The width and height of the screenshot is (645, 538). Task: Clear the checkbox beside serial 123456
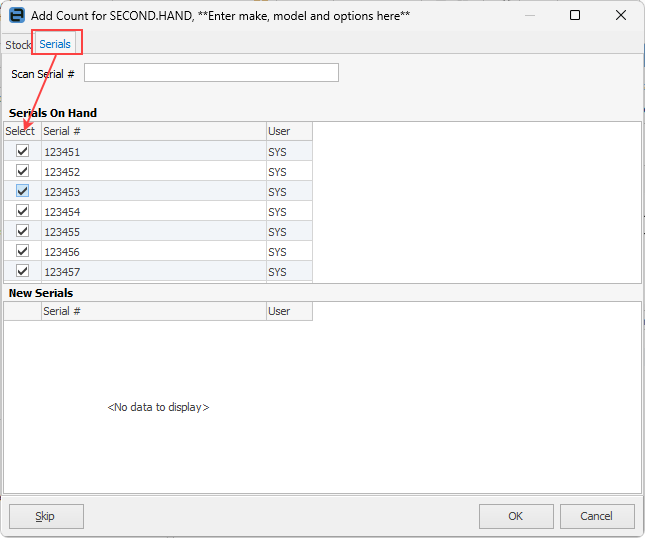(22, 251)
